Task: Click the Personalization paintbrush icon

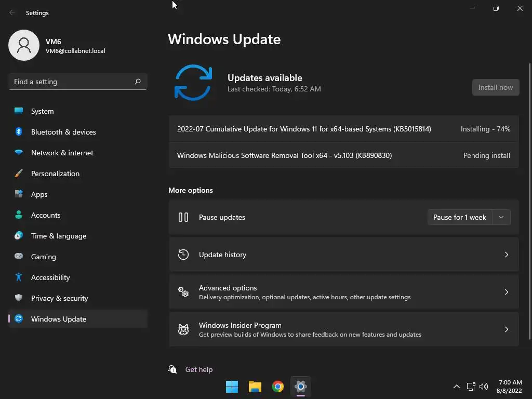Action: point(19,174)
